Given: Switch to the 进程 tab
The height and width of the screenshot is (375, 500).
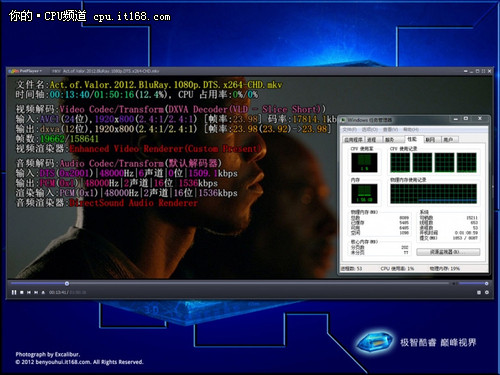Looking at the screenshot, I should point(372,140).
